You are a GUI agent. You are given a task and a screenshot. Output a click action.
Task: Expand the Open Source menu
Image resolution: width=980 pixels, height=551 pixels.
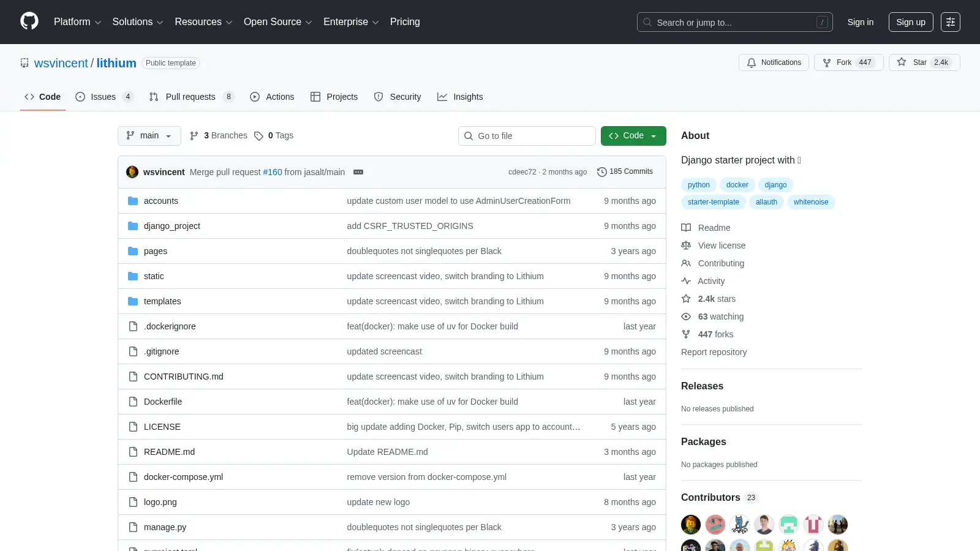click(277, 22)
